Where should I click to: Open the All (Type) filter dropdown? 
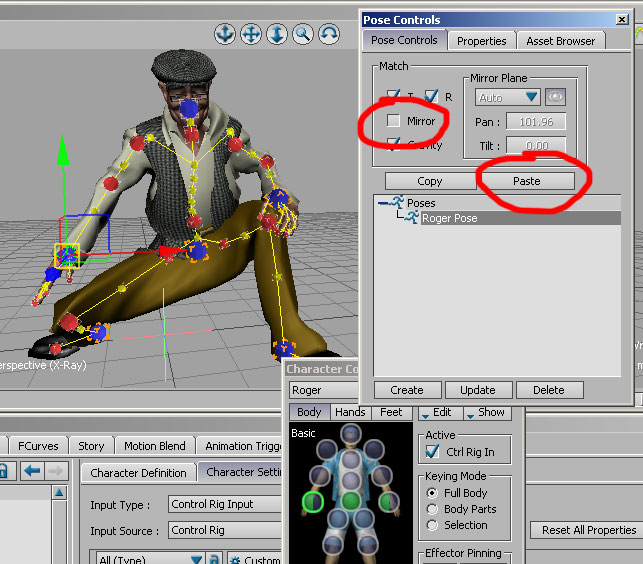click(150, 559)
